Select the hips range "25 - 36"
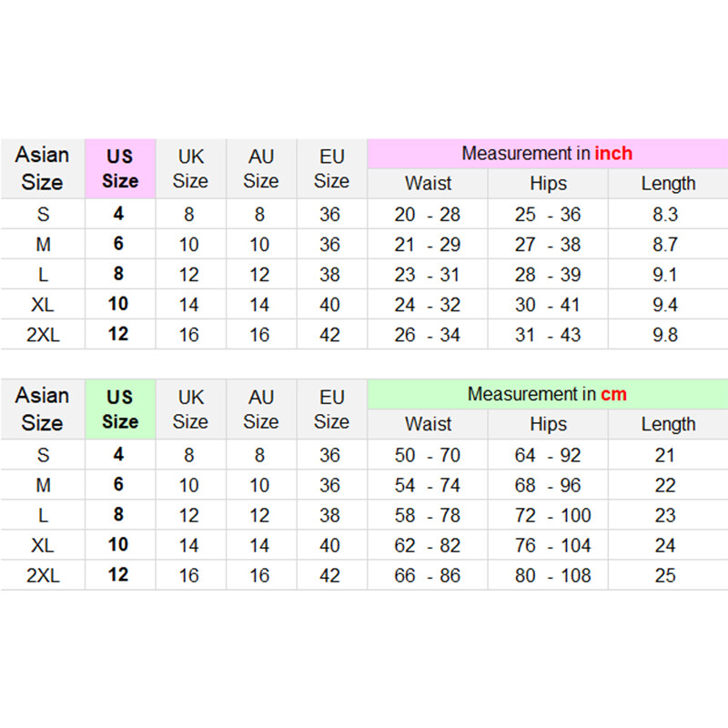The height and width of the screenshot is (728, 728). click(x=547, y=215)
